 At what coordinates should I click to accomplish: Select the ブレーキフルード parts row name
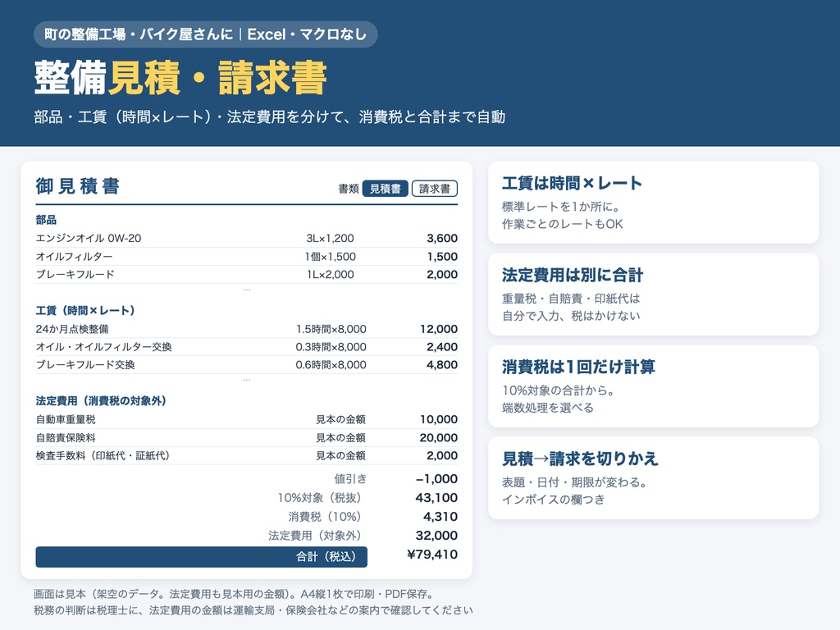click(75, 274)
